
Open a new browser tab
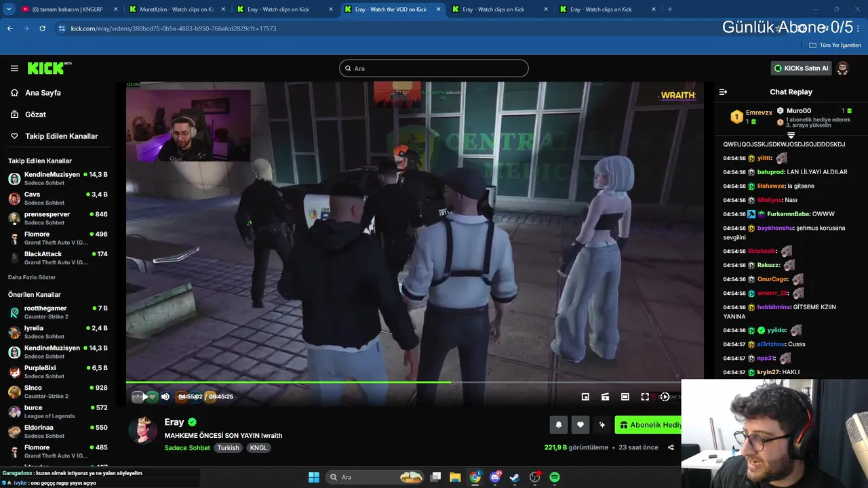pos(670,9)
